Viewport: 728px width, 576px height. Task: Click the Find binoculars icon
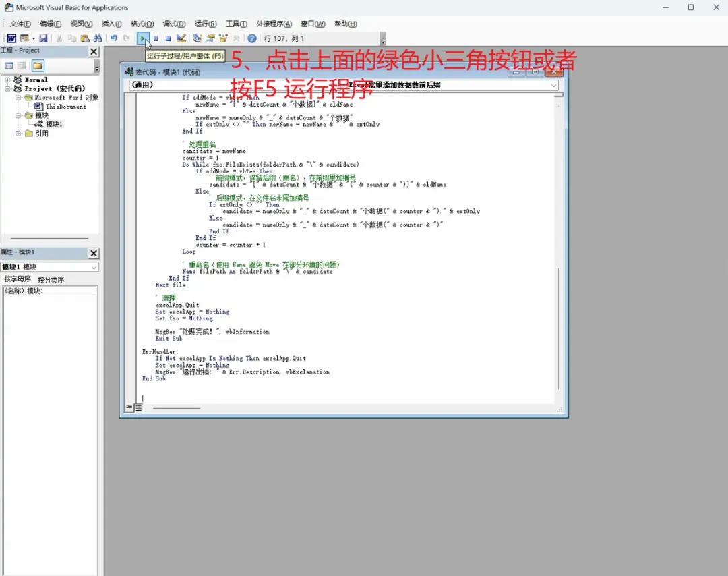point(98,38)
